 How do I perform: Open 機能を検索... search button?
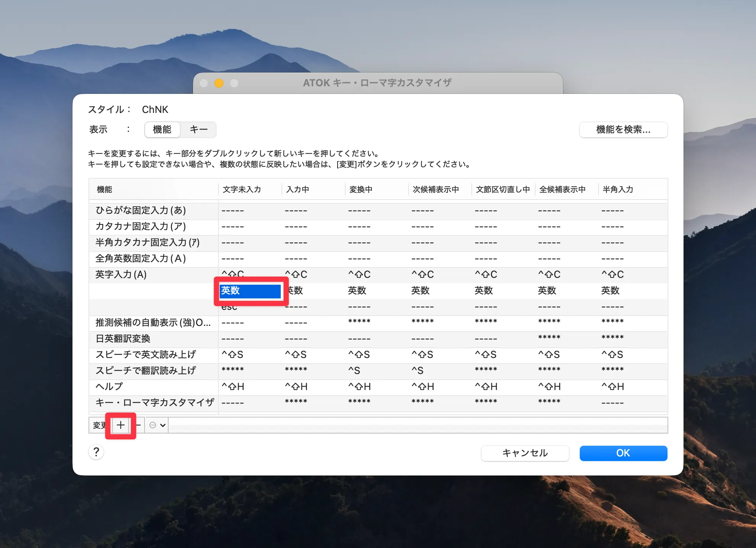tap(623, 129)
